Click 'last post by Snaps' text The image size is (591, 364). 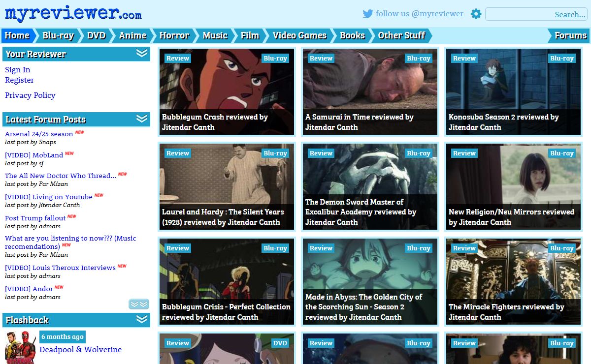point(31,142)
